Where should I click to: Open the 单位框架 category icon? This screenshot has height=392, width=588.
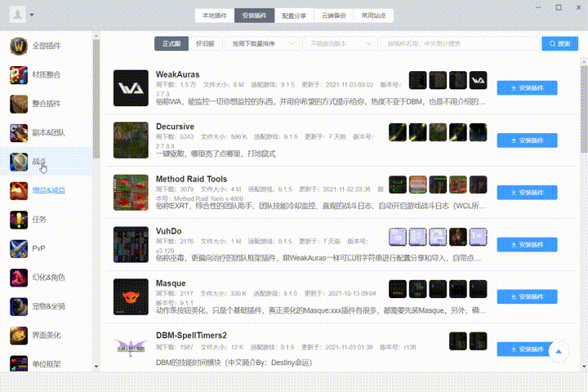[x=19, y=363]
